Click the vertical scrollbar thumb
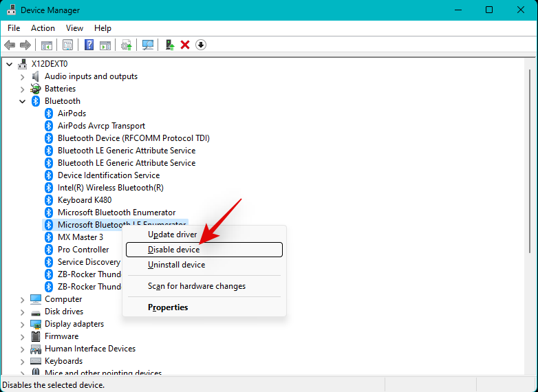Screen dimensions: 538x392 click(x=530, y=161)
